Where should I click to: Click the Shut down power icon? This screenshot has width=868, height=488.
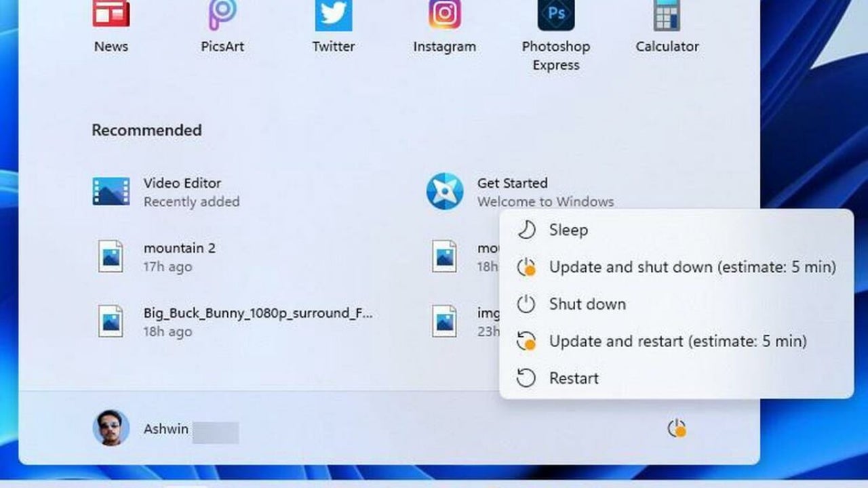(x=526, y=304)
